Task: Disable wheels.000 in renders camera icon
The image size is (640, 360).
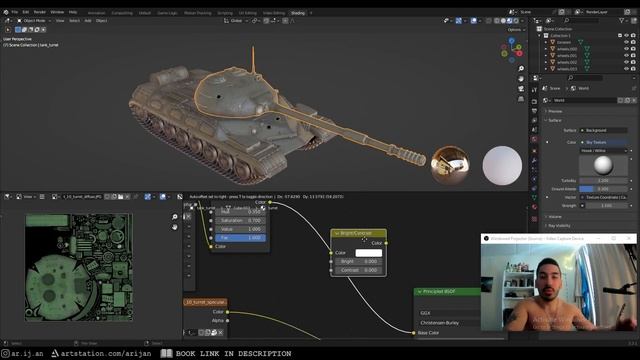Action: (633, 49)
